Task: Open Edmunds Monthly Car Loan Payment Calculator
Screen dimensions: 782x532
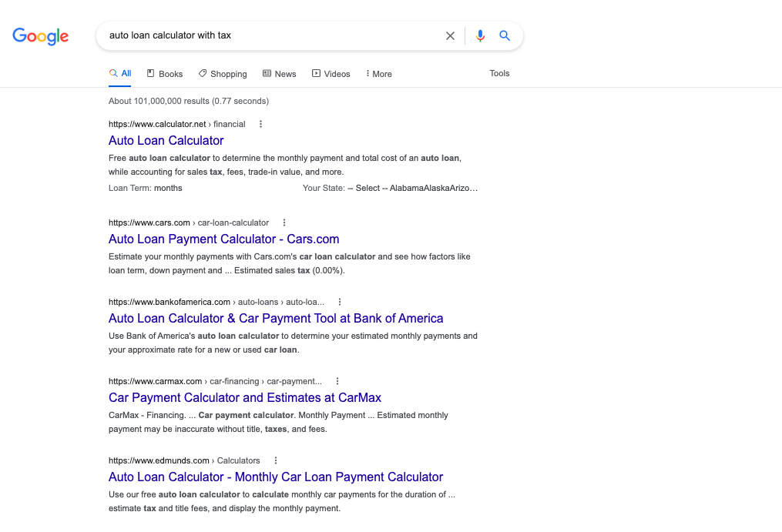Action: coord(276,477)
